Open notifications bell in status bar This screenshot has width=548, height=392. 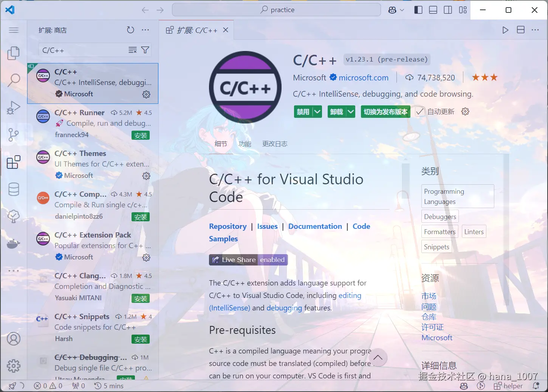pos(536,386)
